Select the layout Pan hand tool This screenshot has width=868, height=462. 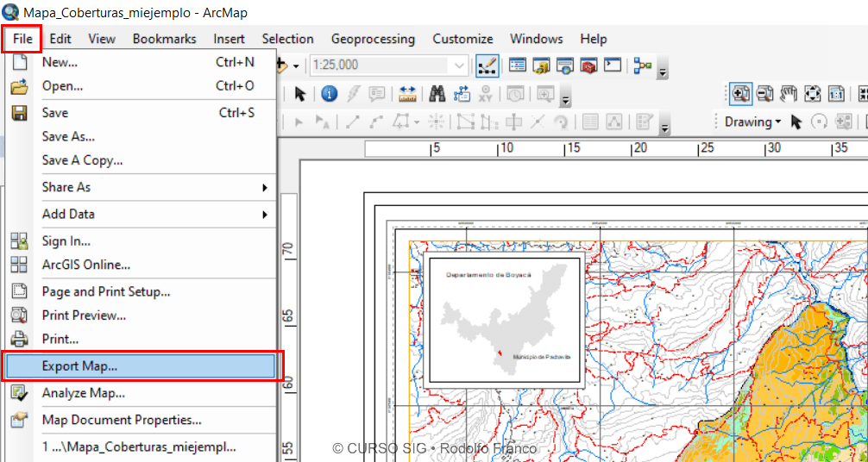click(788, 94)
